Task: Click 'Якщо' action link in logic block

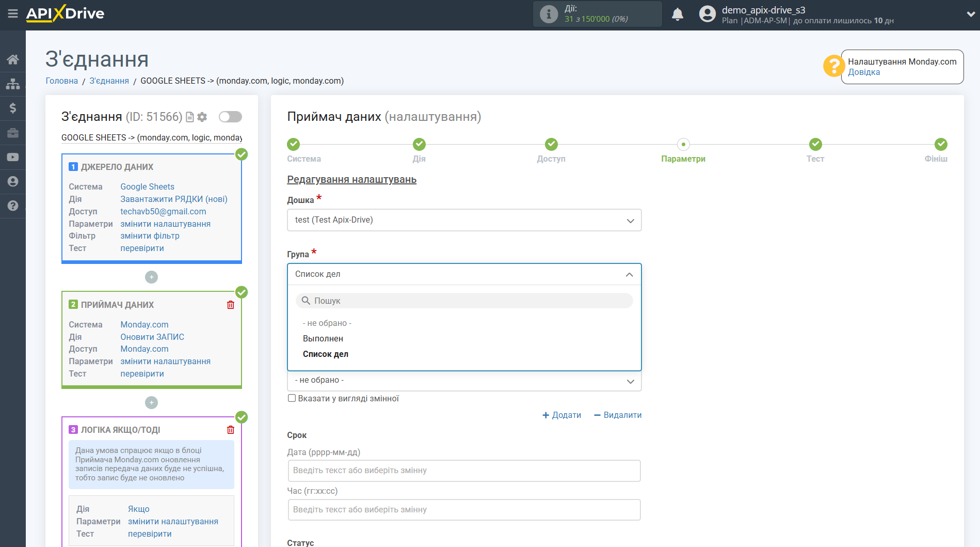Action: click(x=139, y=509)
